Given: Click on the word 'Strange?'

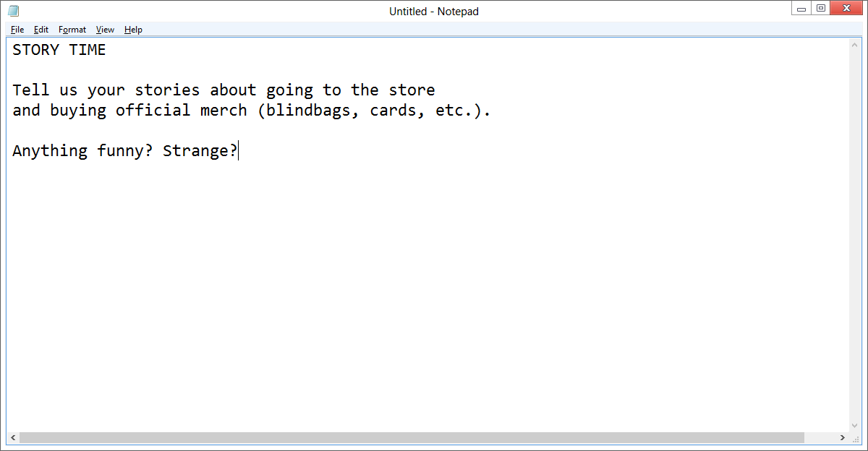Looking at the screenshot, I should 200,151.
